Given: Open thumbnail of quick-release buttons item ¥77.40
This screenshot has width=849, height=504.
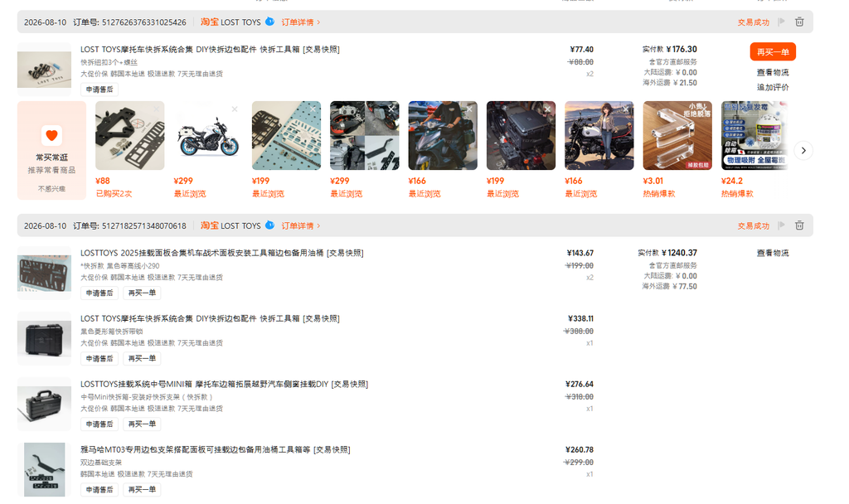Looking at the screenshot, I should pyautogui.click(x=45, y=70).
